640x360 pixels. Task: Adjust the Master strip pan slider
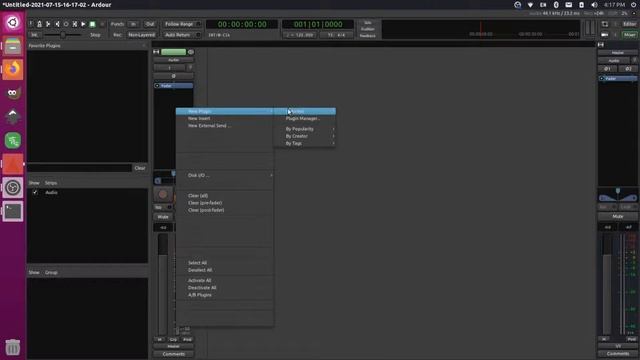click(x=618, y=196)
